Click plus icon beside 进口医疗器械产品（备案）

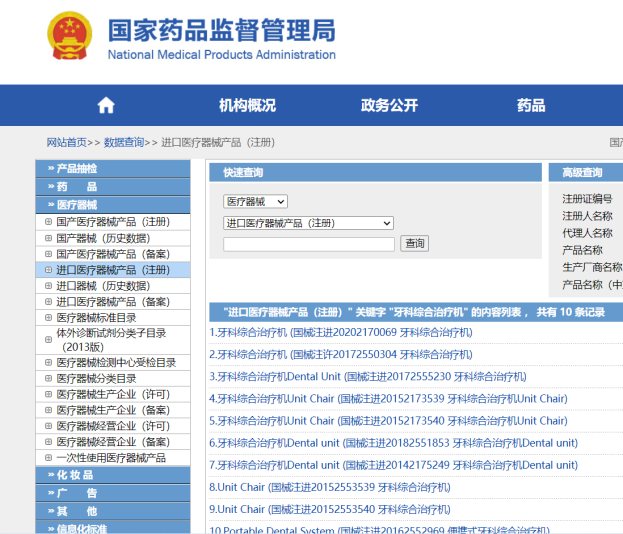click(48, 302)
